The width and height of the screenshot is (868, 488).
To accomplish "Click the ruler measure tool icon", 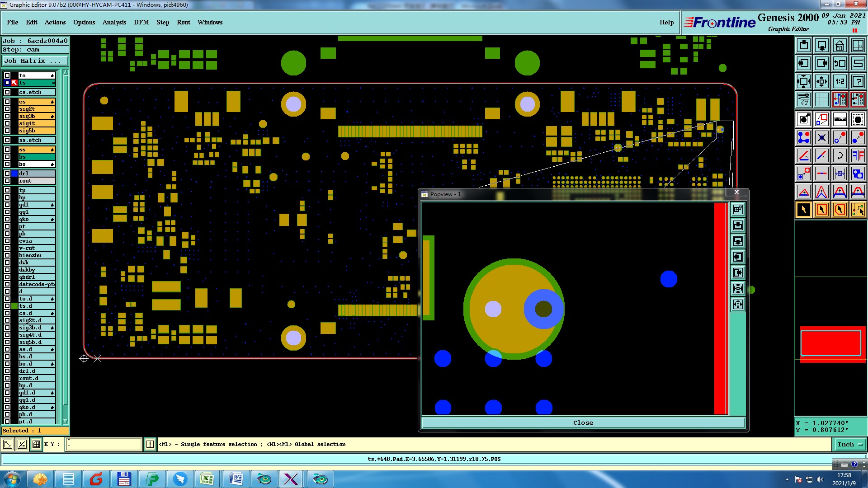I will click(840, 119).
